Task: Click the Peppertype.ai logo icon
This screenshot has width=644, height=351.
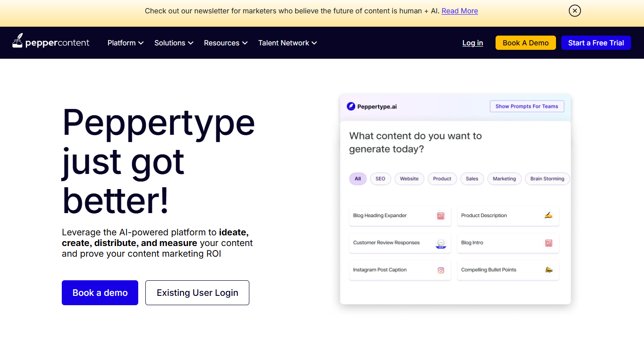Action: [x=351, y=106]
